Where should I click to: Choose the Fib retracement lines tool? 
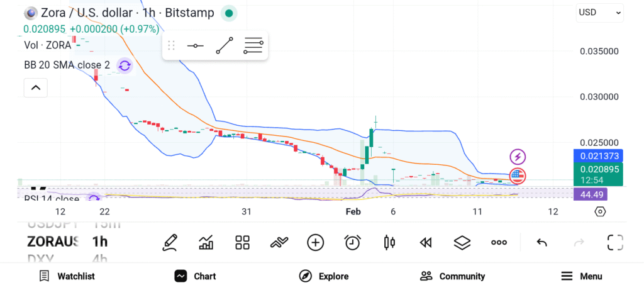[x=253, y=46]
